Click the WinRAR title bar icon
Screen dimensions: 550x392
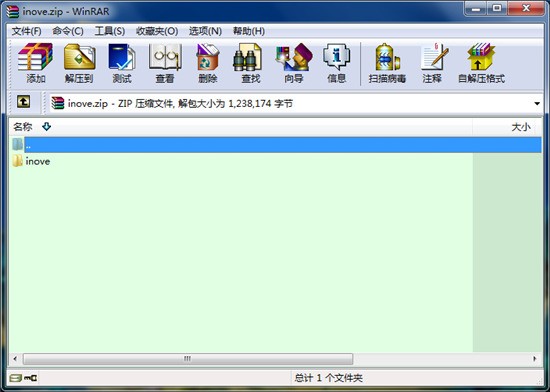(12, 11)
